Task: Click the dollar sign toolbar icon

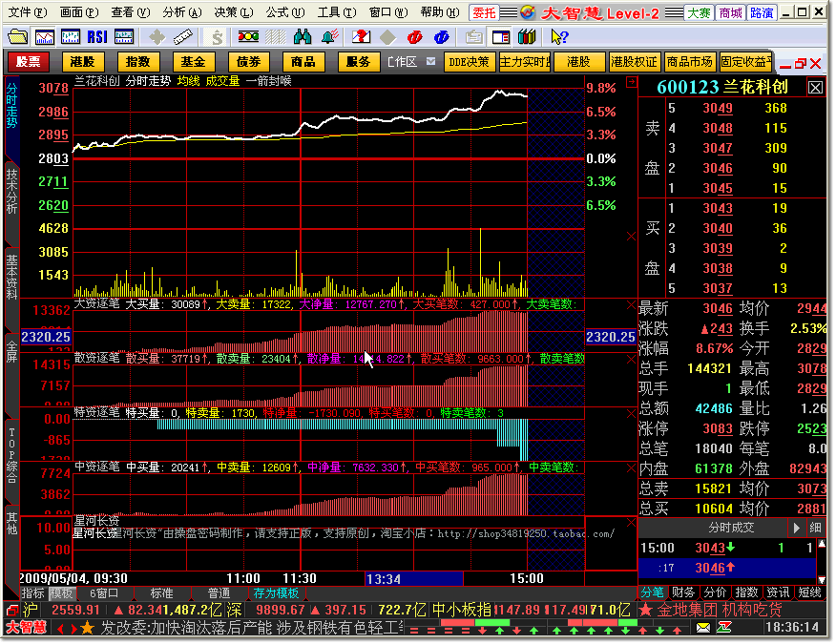Action: tap(217, 37)
